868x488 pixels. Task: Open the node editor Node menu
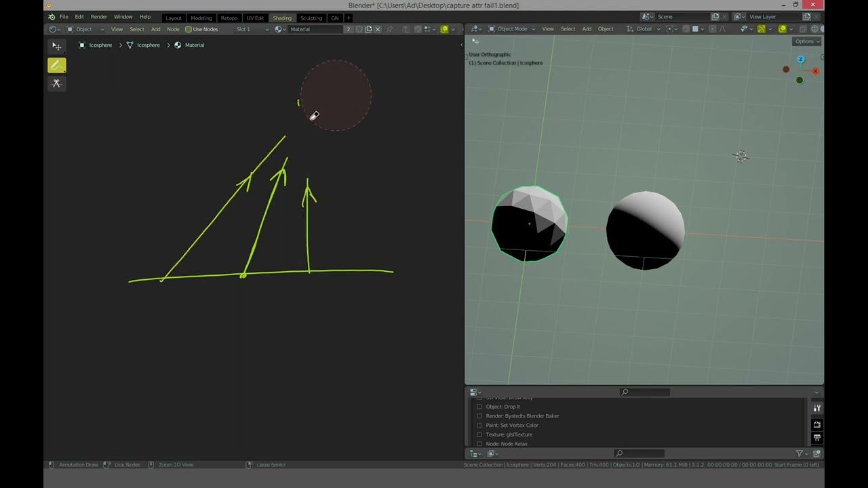coord(173,29)
